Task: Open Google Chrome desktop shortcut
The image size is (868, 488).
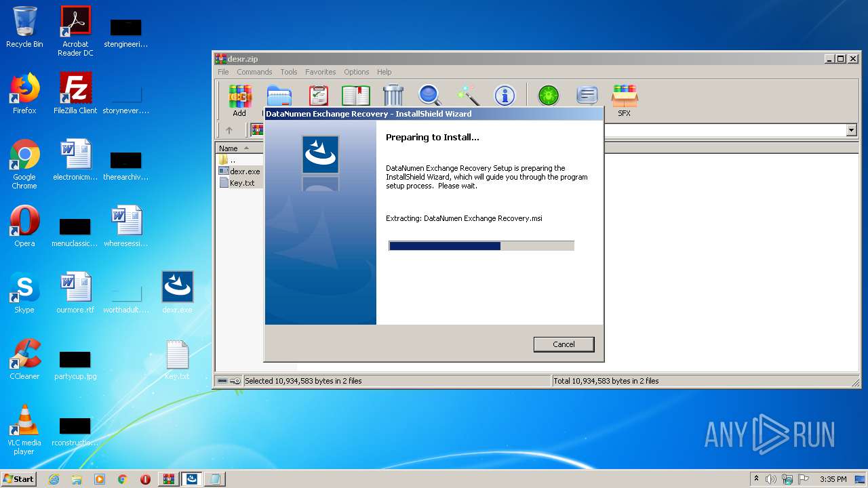Action: (x=24, y=164)
